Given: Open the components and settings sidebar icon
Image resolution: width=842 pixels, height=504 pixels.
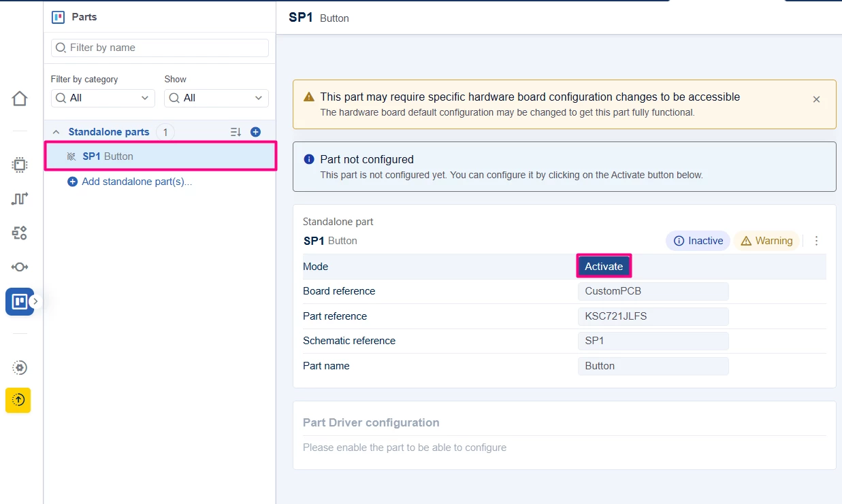Looking at the screenshot, I should [x=20, y=233].
